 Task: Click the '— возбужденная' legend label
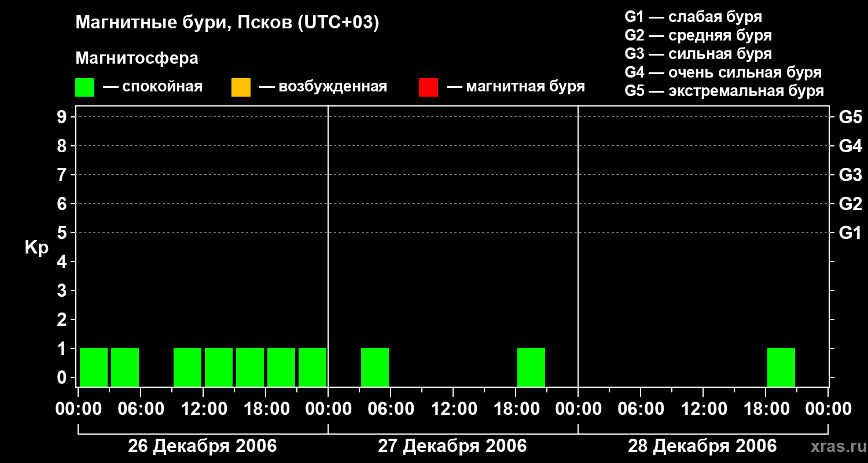point(323,87)
